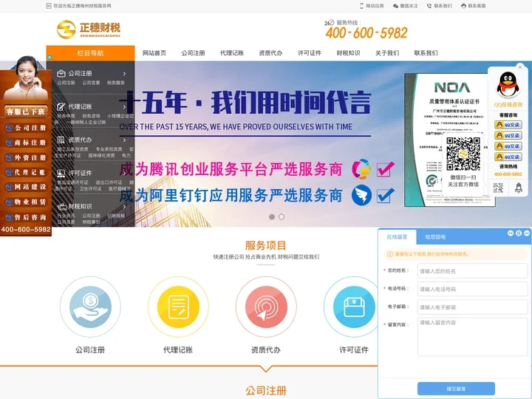Open 资质代办 red target service icon

pos(266,307)
